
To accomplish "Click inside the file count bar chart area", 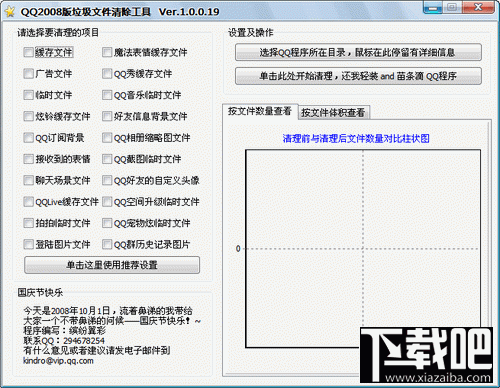I will point(363,248).
